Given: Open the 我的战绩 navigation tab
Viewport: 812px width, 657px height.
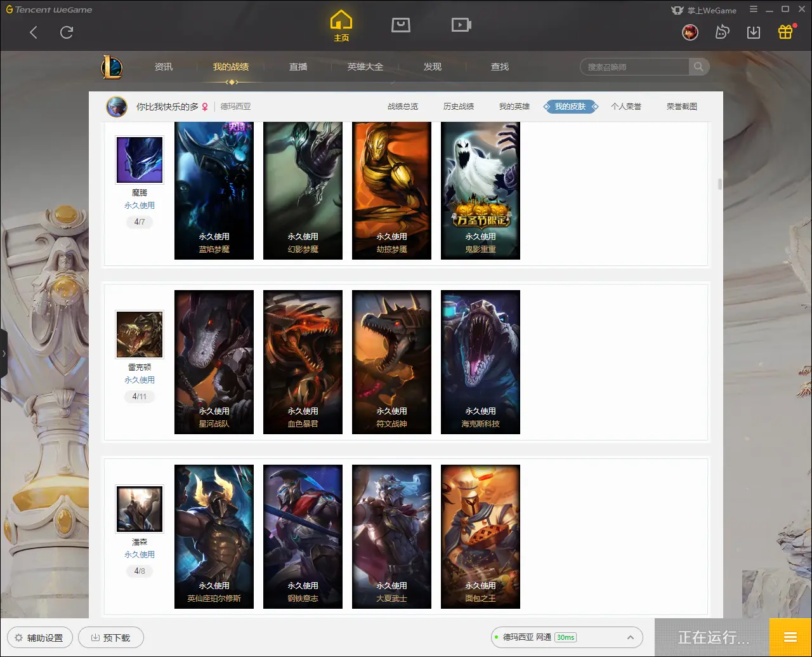Looking at the screenshot, I should [x=231, y=67].
